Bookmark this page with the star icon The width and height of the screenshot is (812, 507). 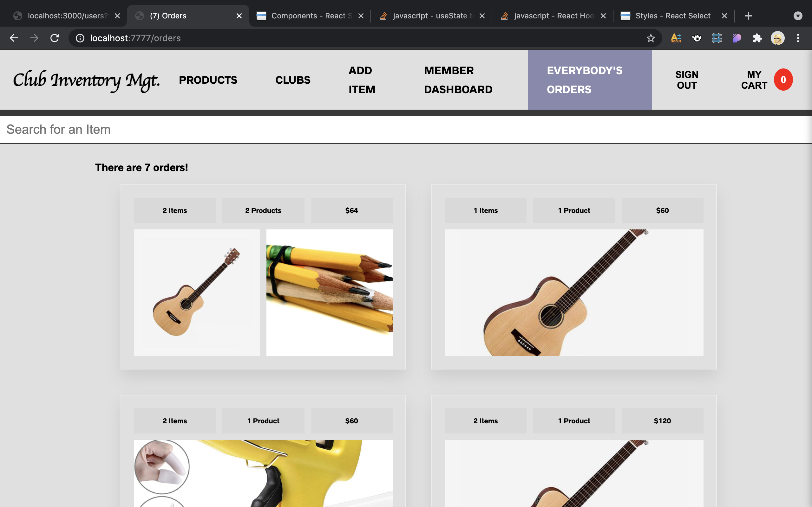651,38
